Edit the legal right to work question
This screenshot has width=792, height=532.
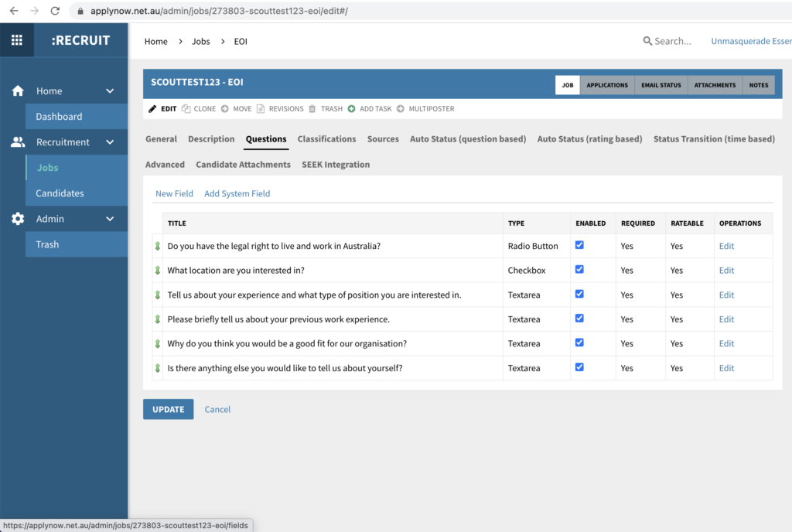(x=726, y=246)
